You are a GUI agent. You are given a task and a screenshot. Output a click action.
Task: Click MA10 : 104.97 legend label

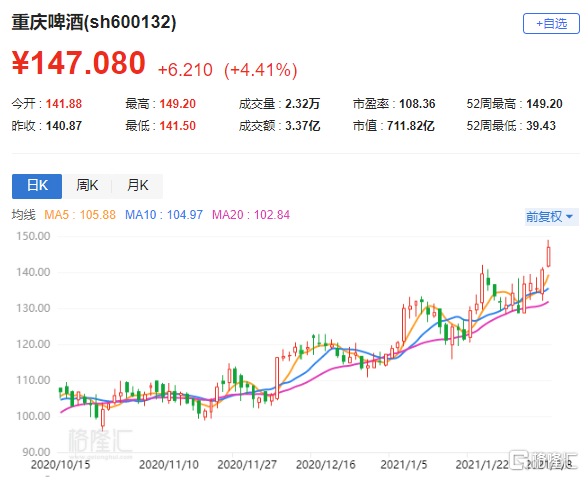click(x=164, y=215)
